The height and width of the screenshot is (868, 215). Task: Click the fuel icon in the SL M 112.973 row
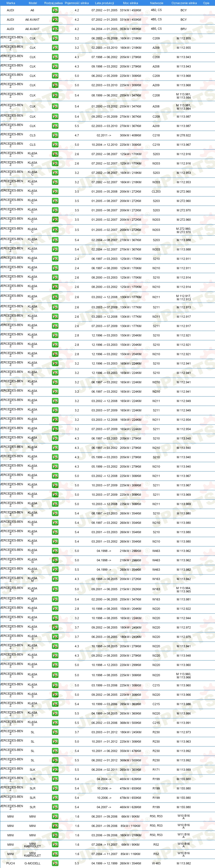pos(55,732)
